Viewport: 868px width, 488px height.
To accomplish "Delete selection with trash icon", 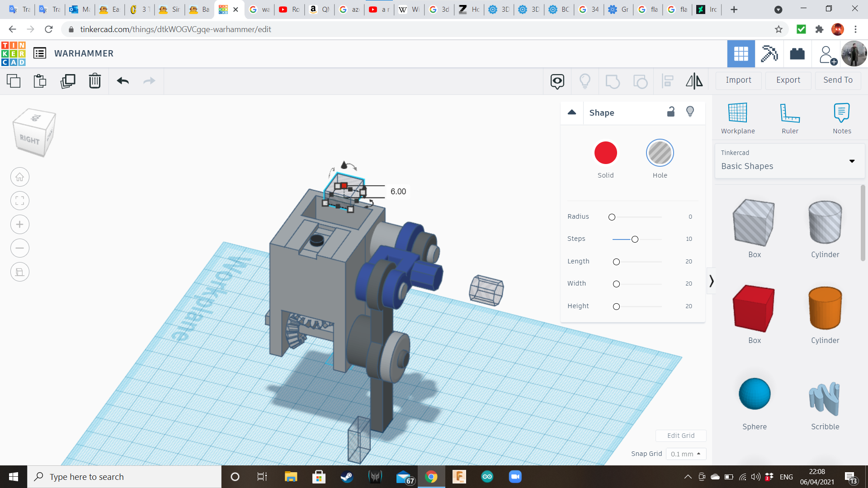I will pyautogui.click(x=94, y=81).
